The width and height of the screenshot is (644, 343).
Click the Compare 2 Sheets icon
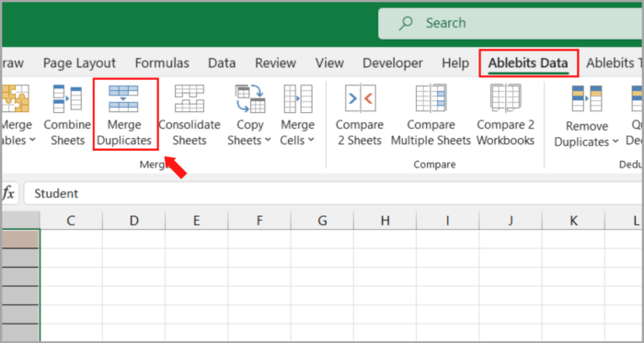[x=361, y=98]
